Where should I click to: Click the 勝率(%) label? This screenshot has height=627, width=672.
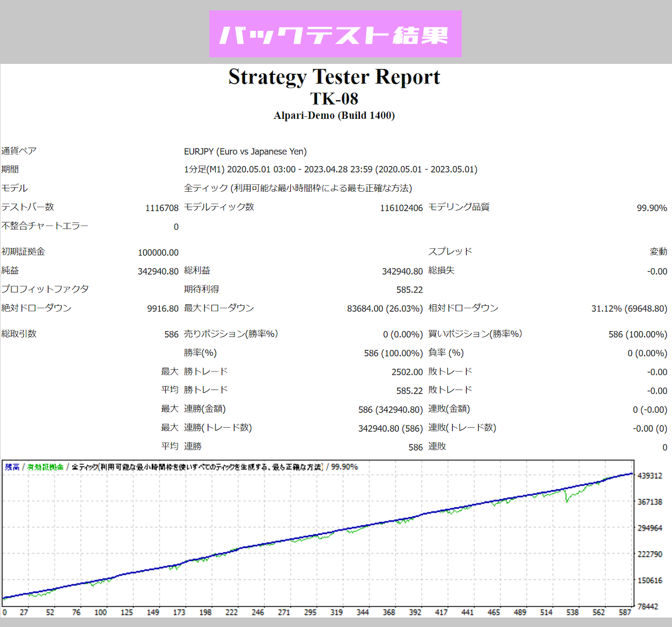pyautogui.click(x=200, y=353)
